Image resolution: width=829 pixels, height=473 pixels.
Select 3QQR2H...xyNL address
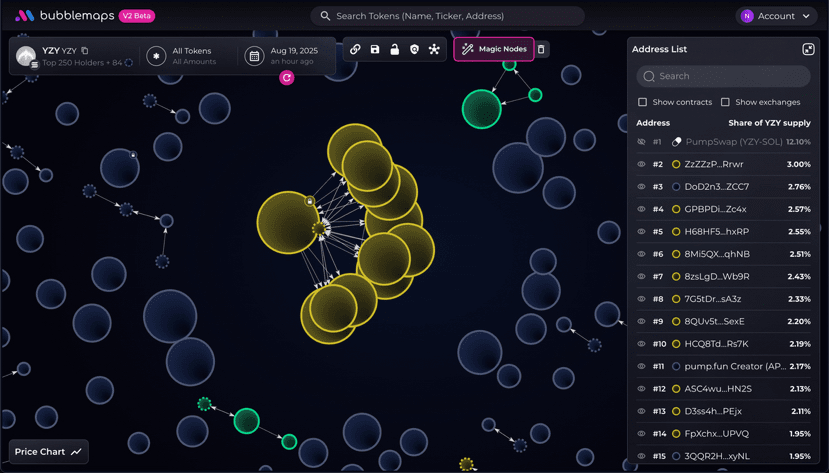pos(717,456)
